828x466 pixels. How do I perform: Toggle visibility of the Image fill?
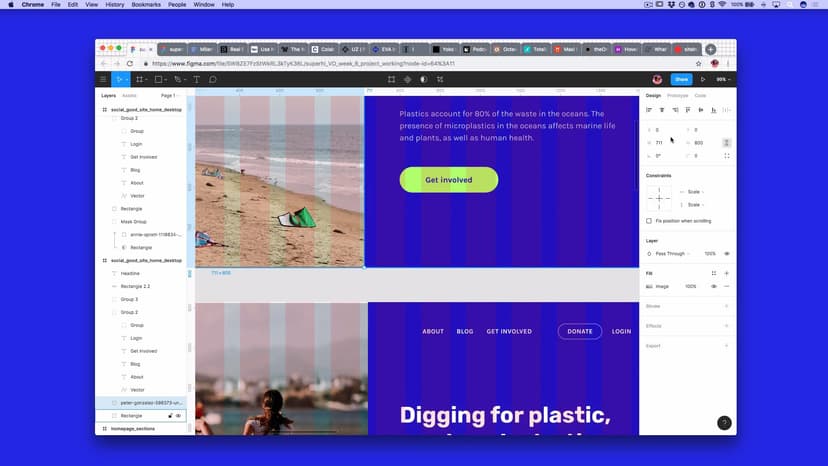(x=713, y=286)
